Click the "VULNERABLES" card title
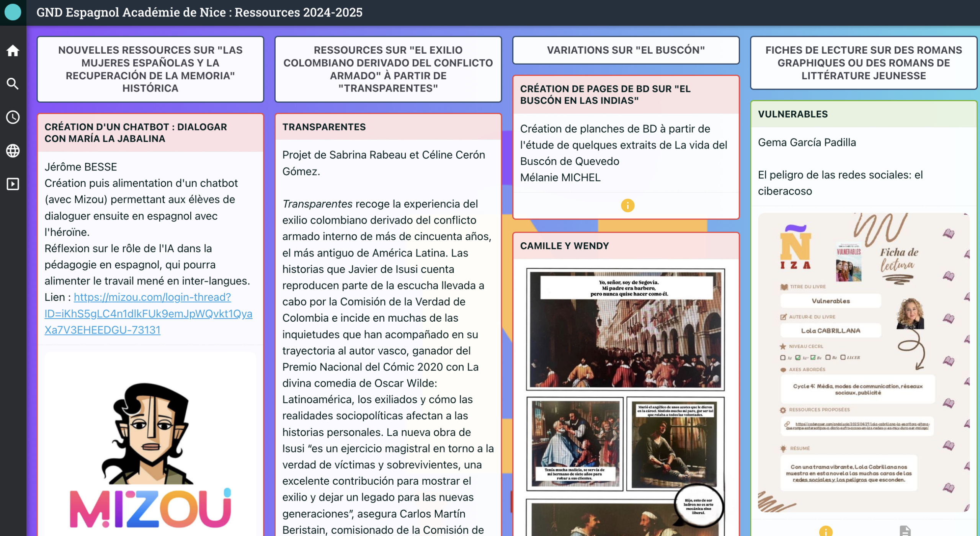The height and width of the screenshot is (536, 980). (x=793, y=114)
